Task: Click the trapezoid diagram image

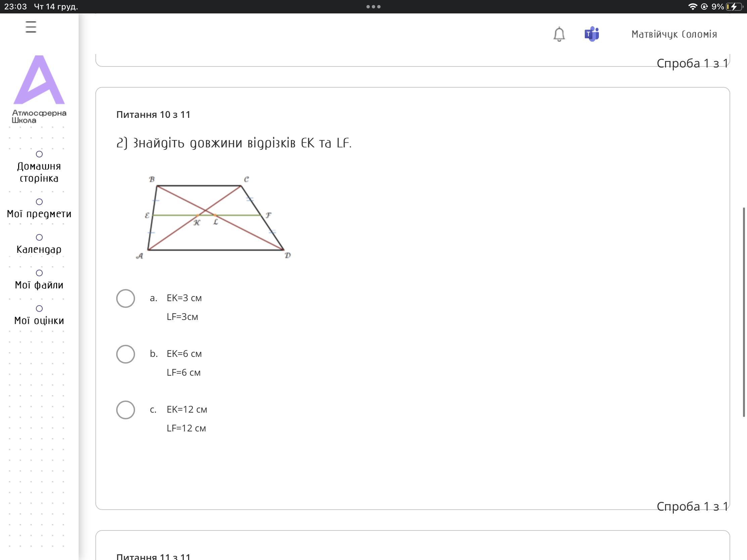Action: click(214, 217)
